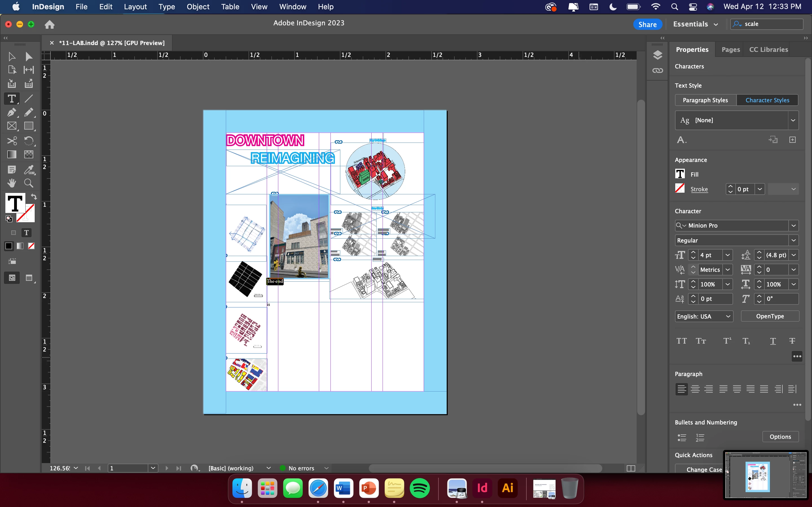Click the OpenType button
The image size is (812, 507).
pyautogui.click(x=770, y=316)
